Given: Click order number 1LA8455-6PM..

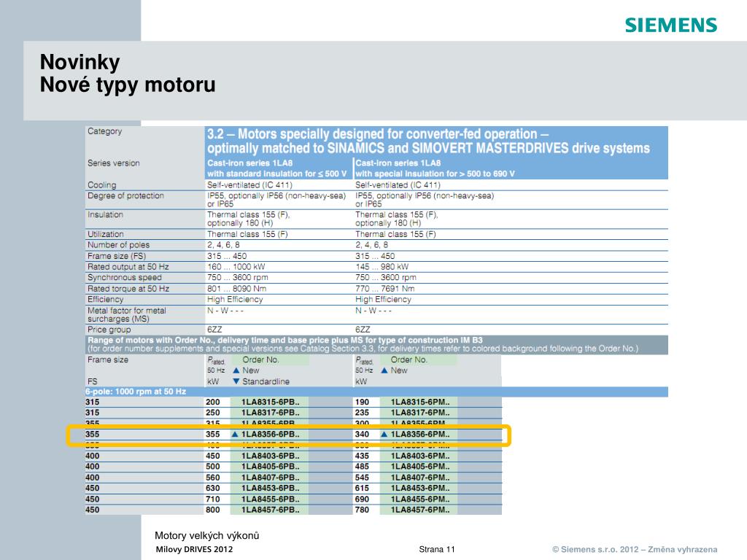Looking at the screenshot, I should click(420, 499).
